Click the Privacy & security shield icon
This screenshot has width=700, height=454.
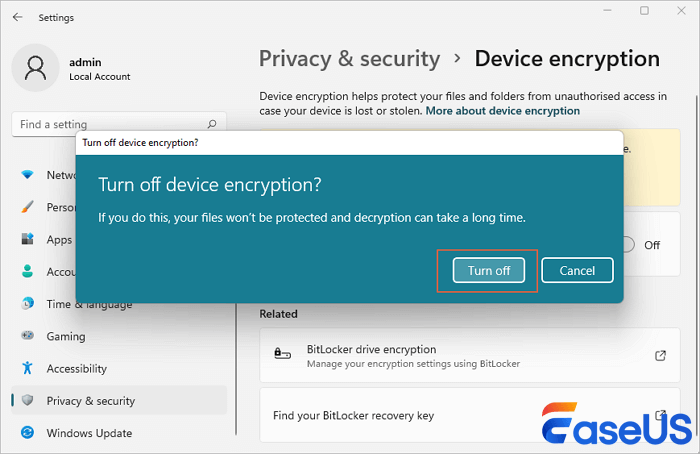pyautogui.click(x=27, y=401)
